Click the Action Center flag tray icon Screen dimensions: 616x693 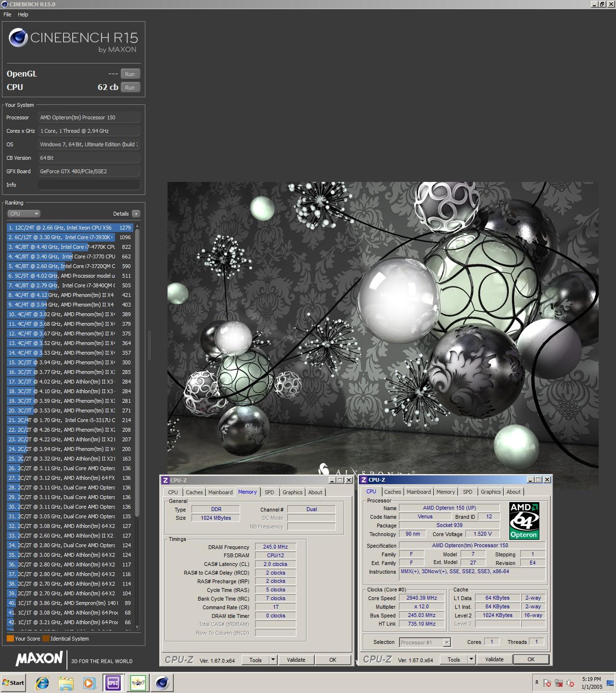(x=547, y=683)
